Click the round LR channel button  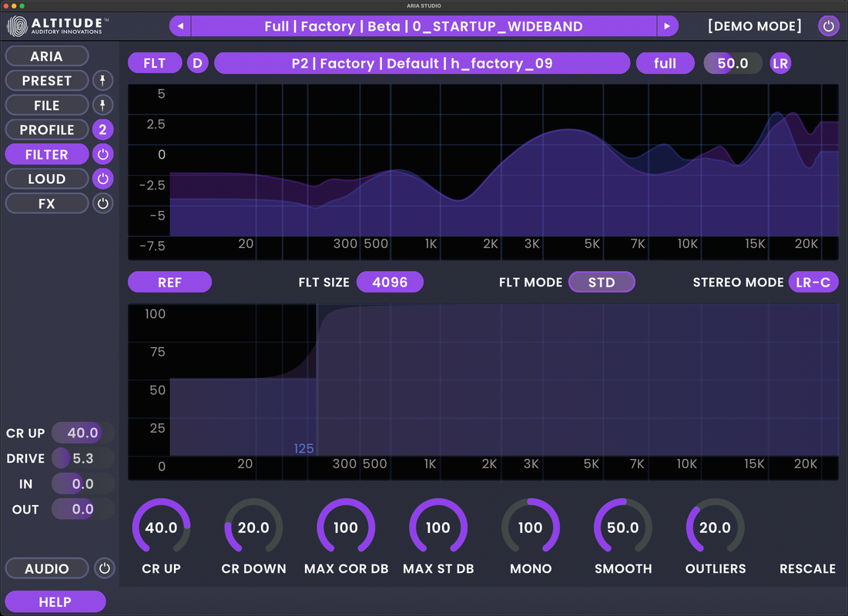(780, 63)
